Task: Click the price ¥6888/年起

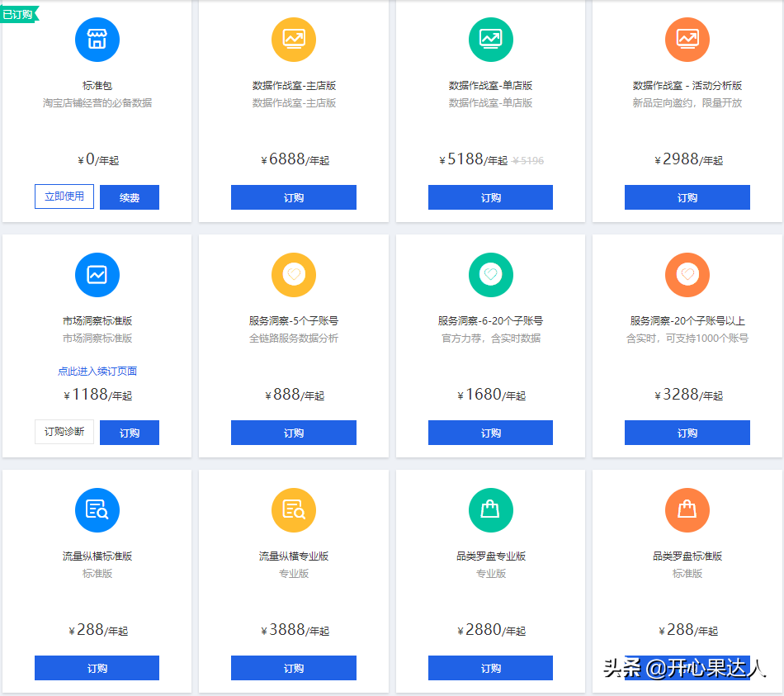Action: 295,159
